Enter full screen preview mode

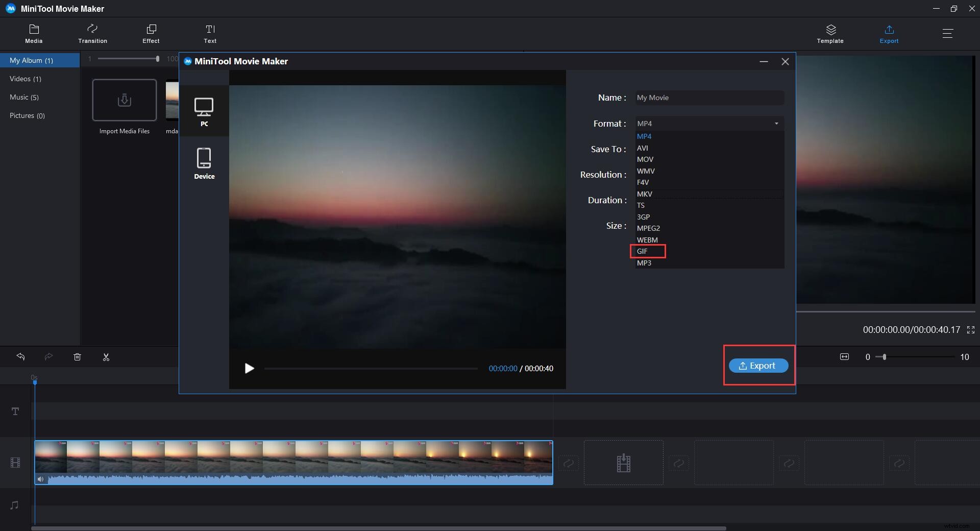point(971,330)
